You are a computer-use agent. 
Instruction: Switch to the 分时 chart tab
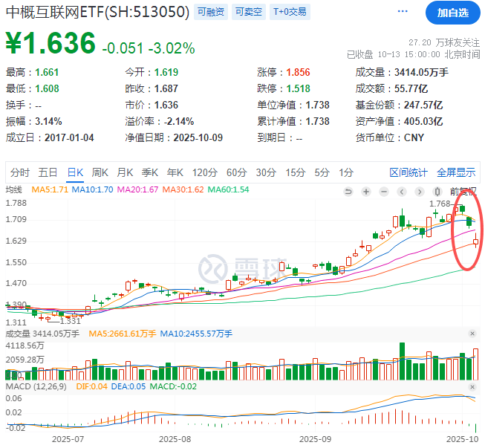[20, 172]
